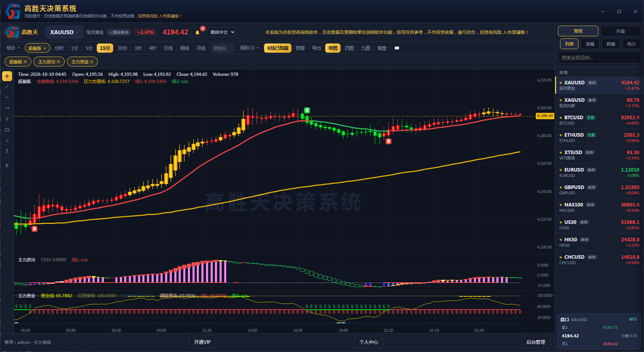Click the 复盘 replay button
The height and width of the screenshot is (352, 644).
(382, 48)
